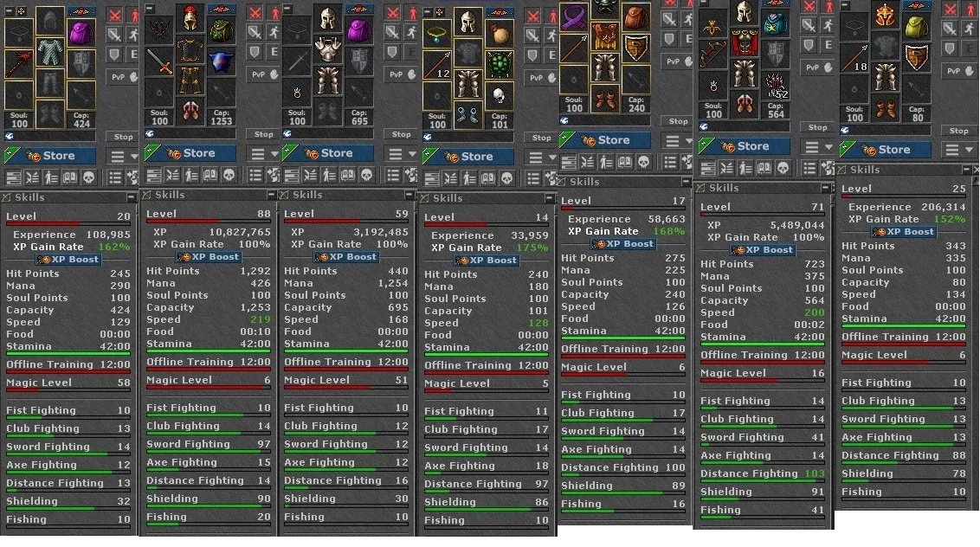Open the green camouflage backpack above Cap 1253

tap(221, 30)
